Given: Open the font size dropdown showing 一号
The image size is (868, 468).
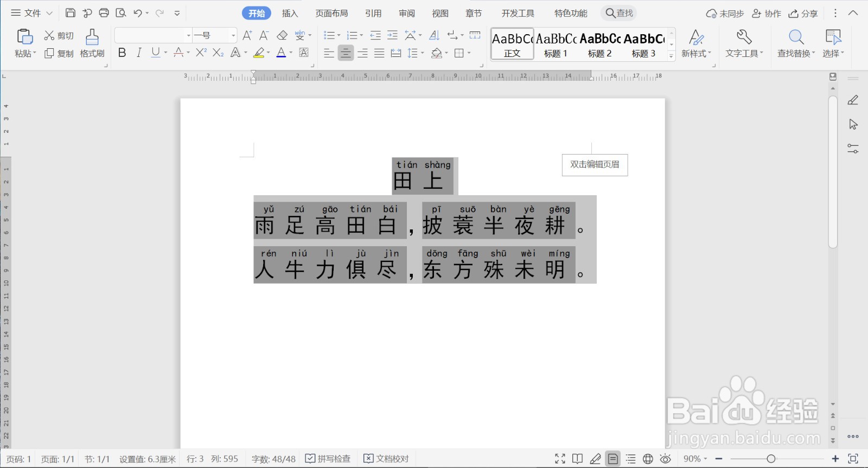Looking at the screenshot, I should coord(233,35).
